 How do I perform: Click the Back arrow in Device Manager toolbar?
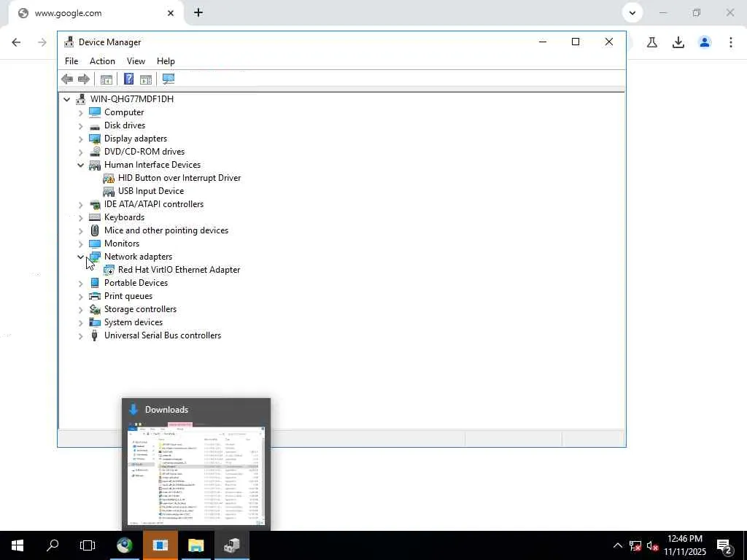(x=67, y=79)
